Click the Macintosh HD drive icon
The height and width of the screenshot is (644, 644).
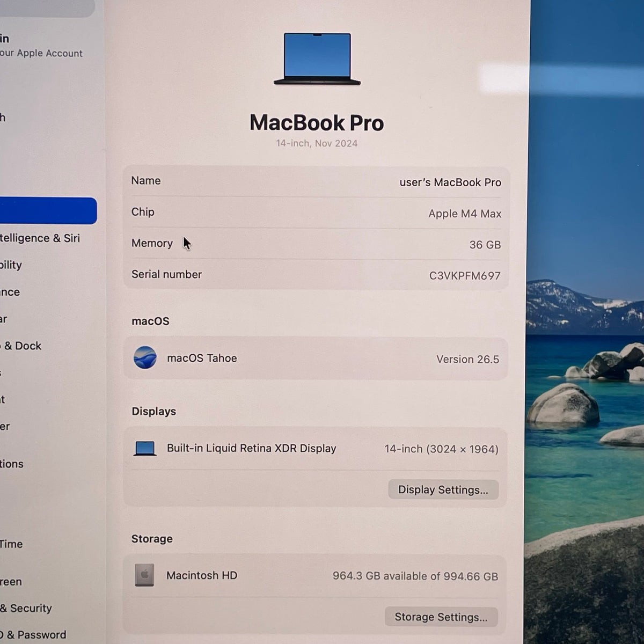[144, 575]
